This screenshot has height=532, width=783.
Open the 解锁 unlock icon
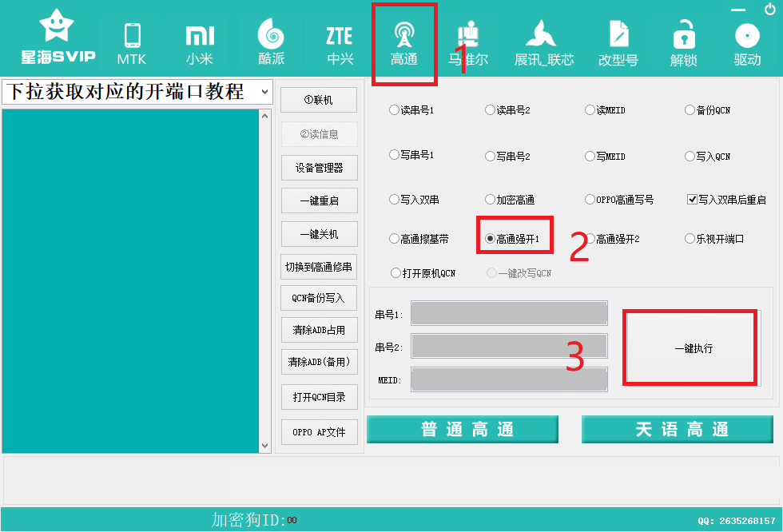click(684, 44)
